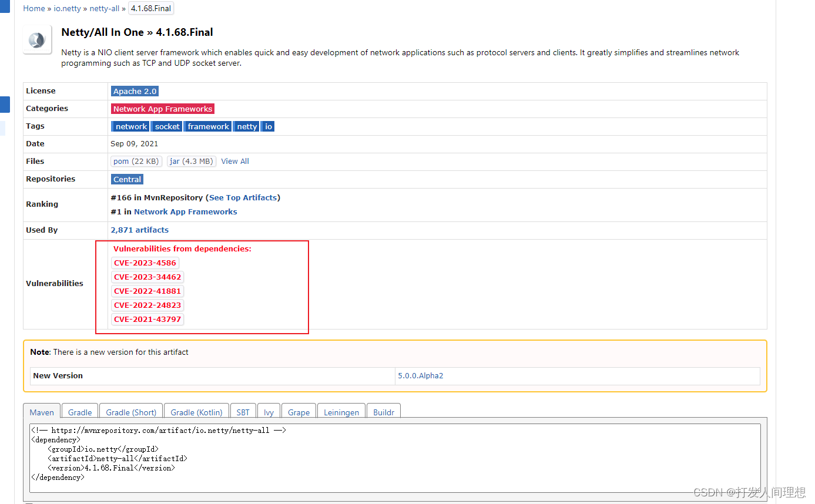
Task: Open new version 5.0.0.Alpha2 link
Action: click(x=421, y=376)
